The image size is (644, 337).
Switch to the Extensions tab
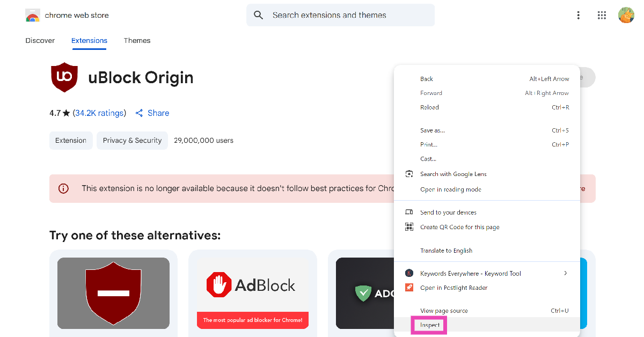pos(89,41)
